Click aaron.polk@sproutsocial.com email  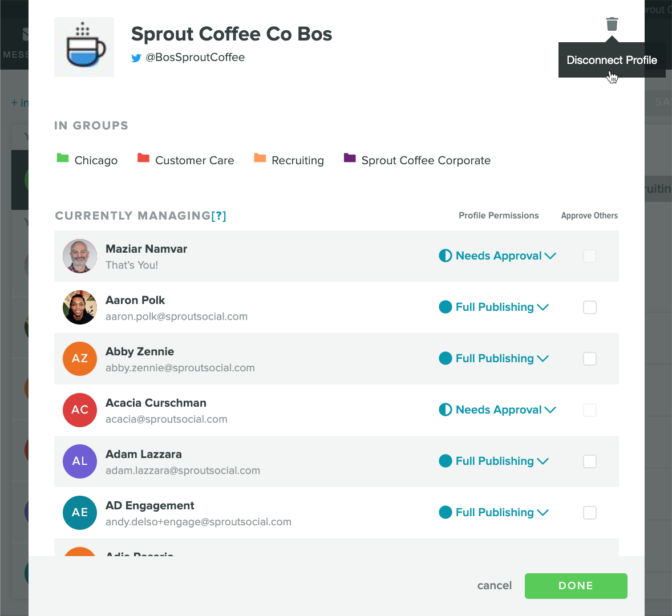coord(177,317)
